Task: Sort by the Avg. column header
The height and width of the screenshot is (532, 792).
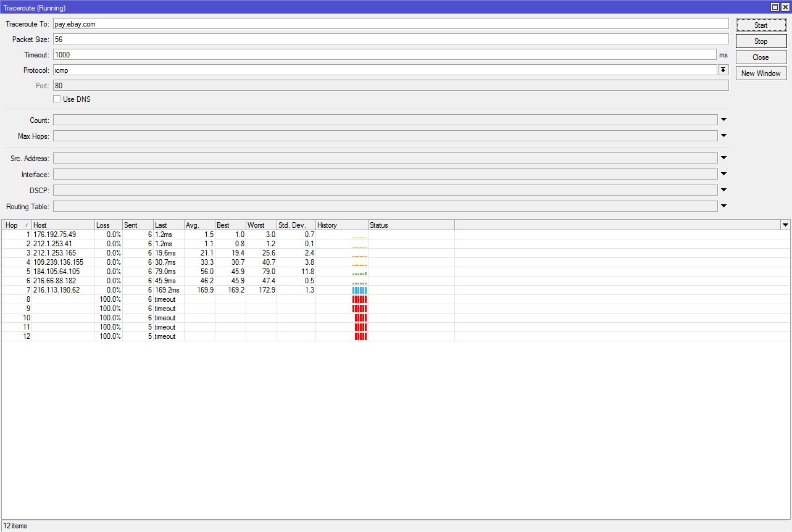Action: [199, 225]
